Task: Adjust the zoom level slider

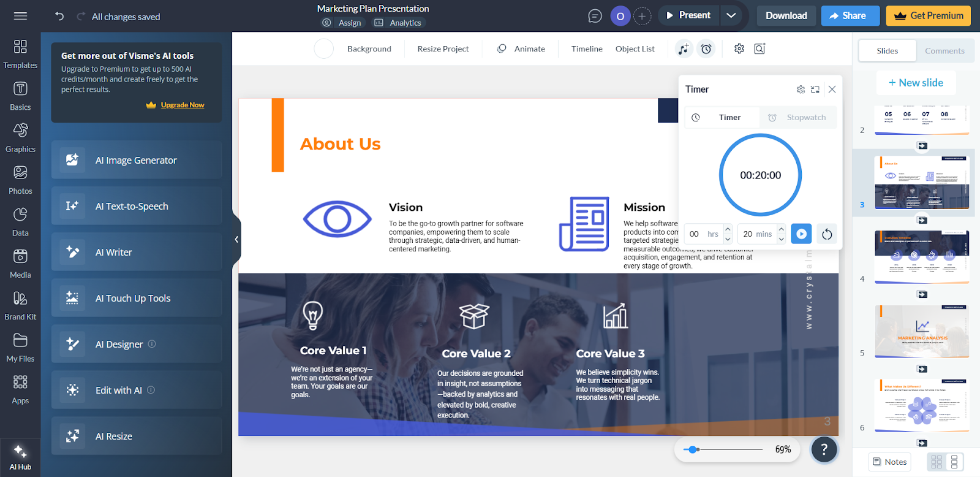Action: (693, 449)
